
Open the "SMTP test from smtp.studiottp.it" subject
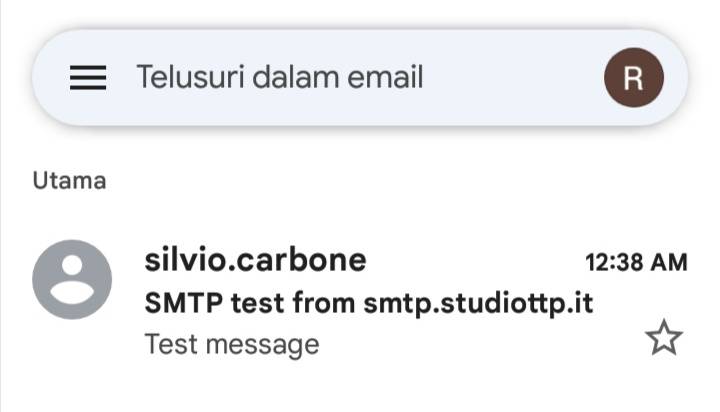(x=369, y=302)
